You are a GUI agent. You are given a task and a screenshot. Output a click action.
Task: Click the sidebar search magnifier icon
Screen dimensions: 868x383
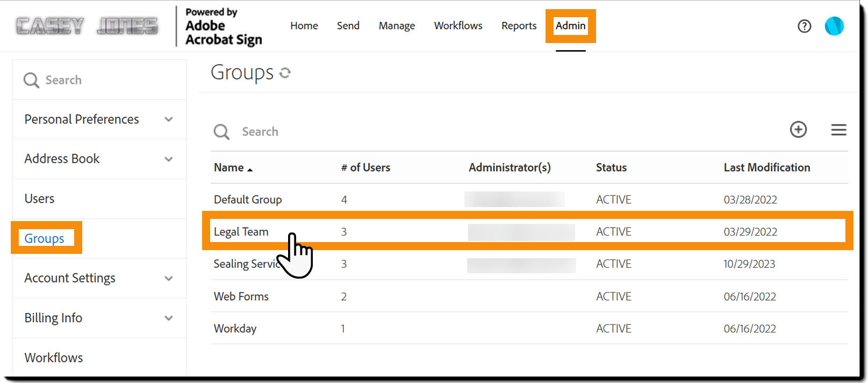(x=31, y=80)
